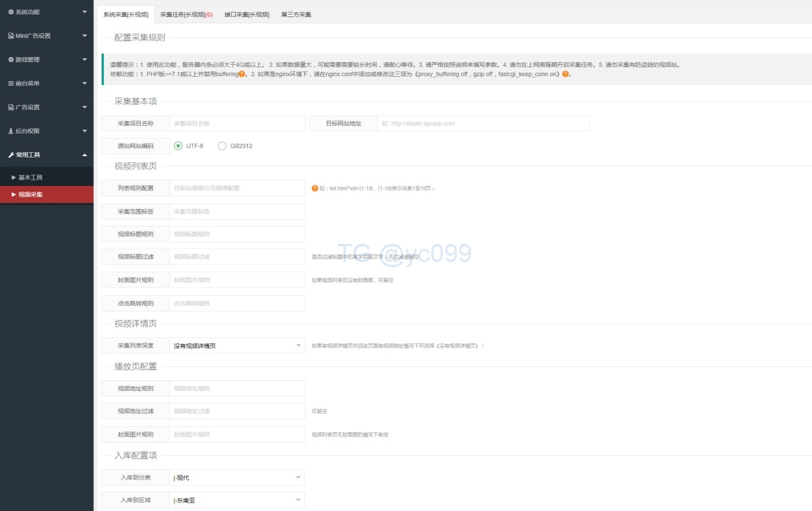This screenshot has width=812, height=511.
Task: Open the 入库到分类 dropdown
Action: point(237,477)
